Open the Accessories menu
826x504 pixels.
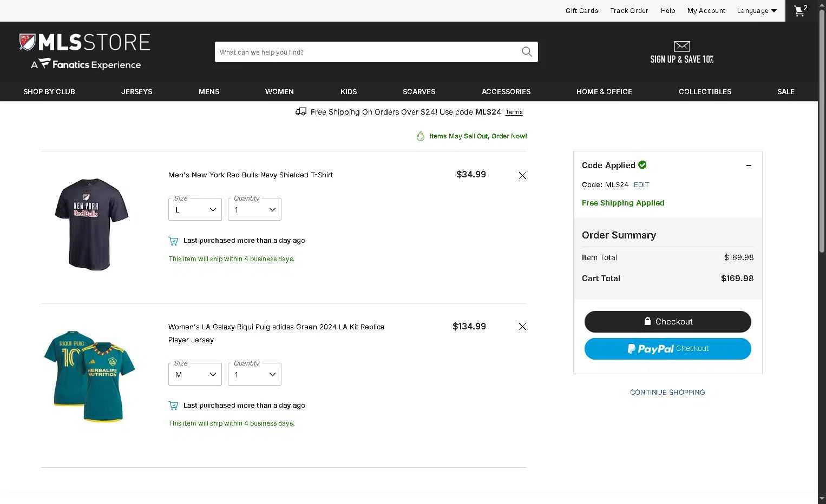tap(506, 91)
